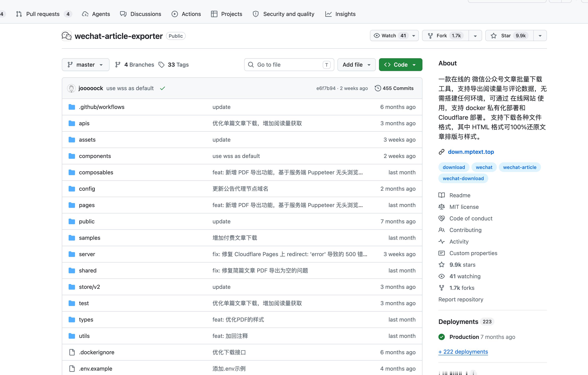Open commit hash e6f7b94
Viewport: 588px width, 375px height.
coord(326,88)
